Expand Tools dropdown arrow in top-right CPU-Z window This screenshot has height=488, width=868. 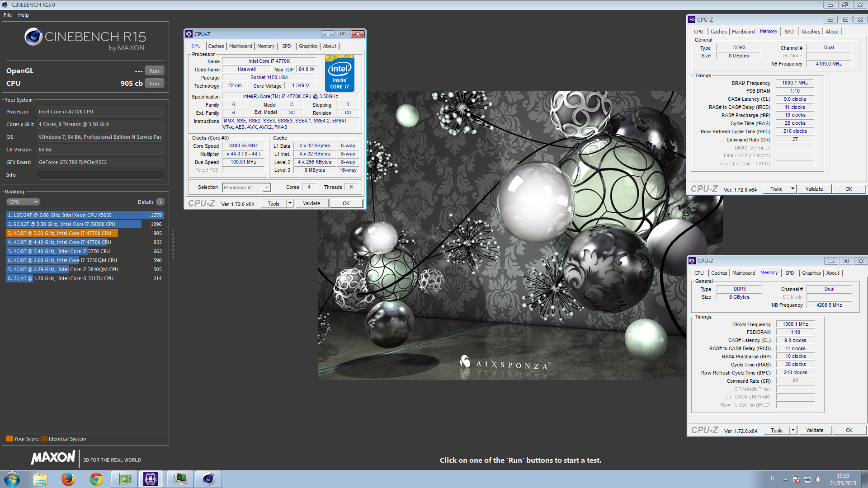pyautogui.click(x=793, y=189)
